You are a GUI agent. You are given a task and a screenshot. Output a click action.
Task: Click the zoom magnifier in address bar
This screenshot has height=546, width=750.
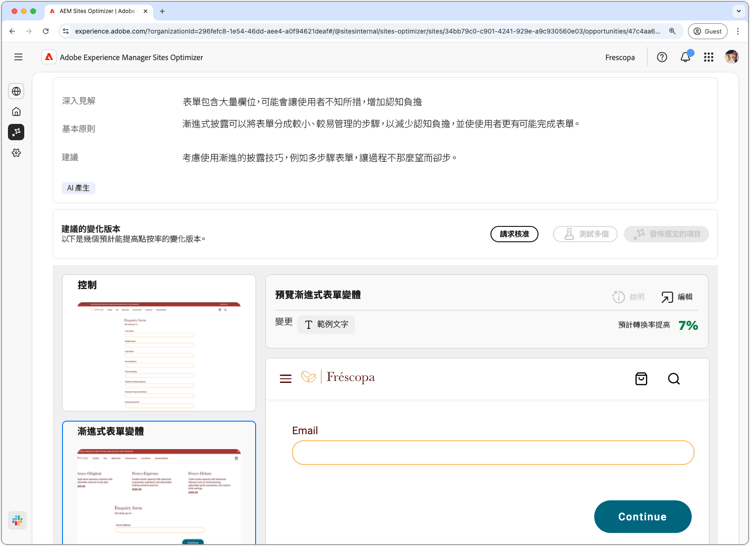point(672,31)
